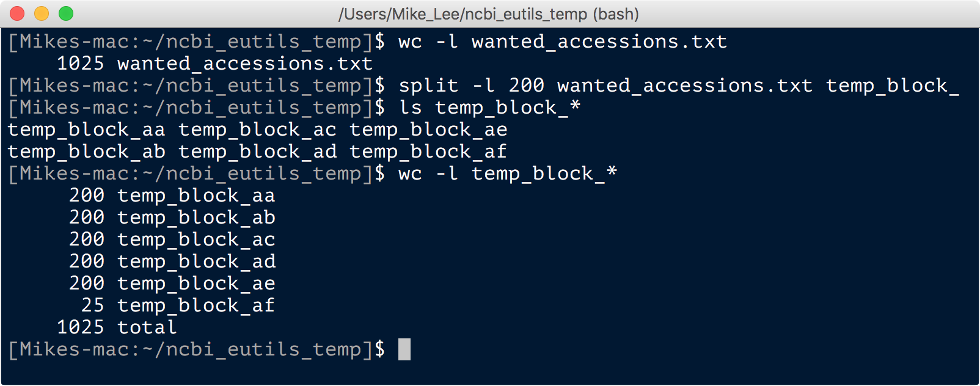Click the 200 temp_block_ad count line
The height and width of the screenshot is (386, 980).
[x=172, y=261]
